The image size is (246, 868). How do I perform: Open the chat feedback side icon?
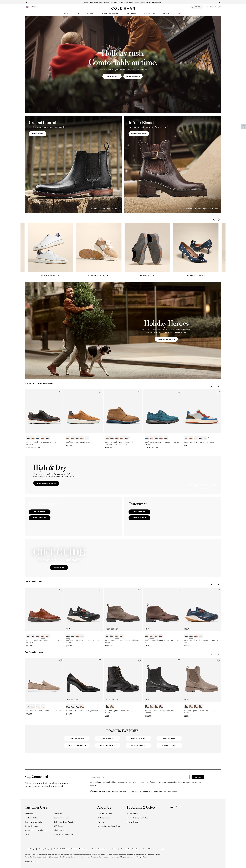click(x=243, y=127)
